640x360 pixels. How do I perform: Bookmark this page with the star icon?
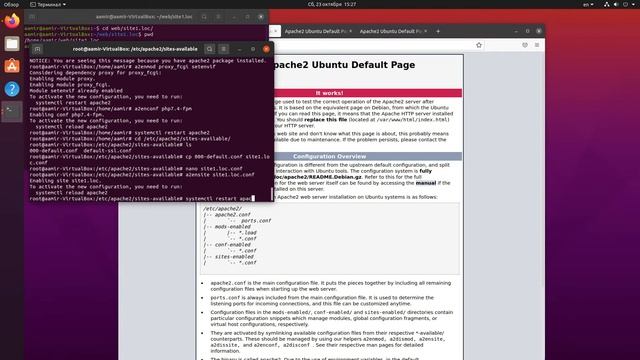479,45
